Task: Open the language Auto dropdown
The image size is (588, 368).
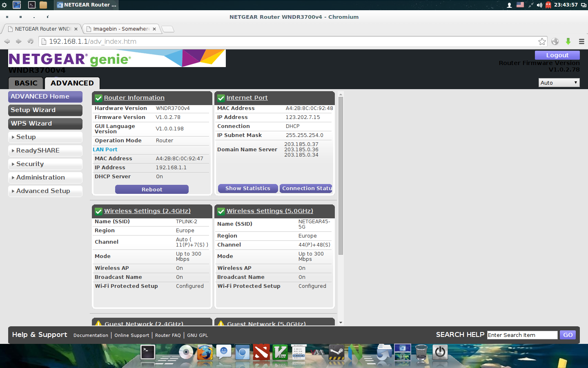Action: pyautogui.click(x=559, y=83)
